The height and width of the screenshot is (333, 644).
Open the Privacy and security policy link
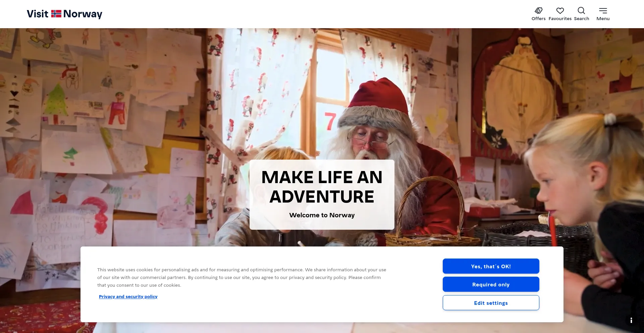tap(128, 296)
